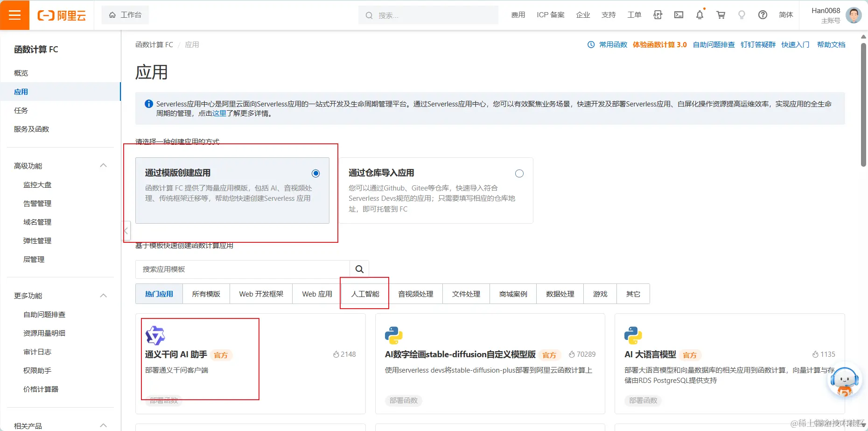Click the Alibaba Cloud logo
The image size is (868, 431).
[62, 14]
